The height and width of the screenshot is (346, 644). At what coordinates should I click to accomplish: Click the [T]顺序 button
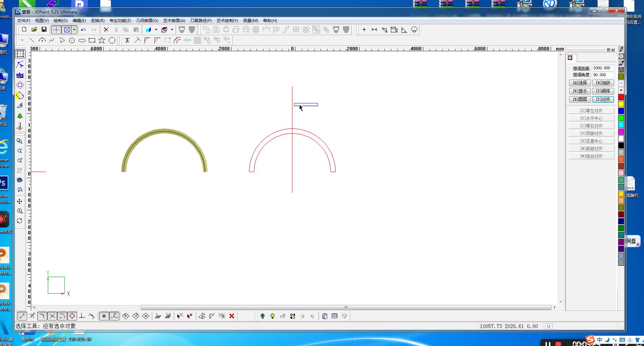(x=603, y=91)
